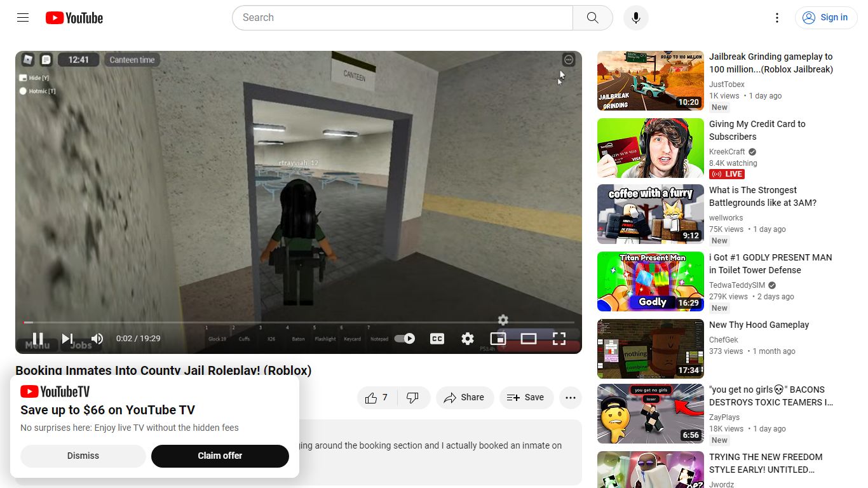Open Jailbreak Grinding gameplay thumbnail
This screenshot has width=868, height=488.
pos(651,81)
